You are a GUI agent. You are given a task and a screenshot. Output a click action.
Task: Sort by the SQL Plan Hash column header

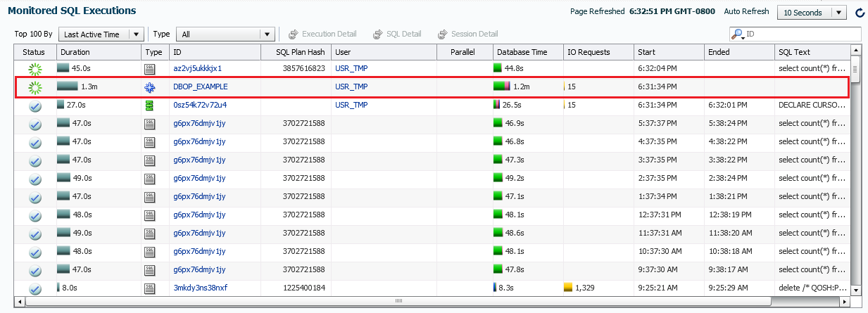[x=296, y=52]
